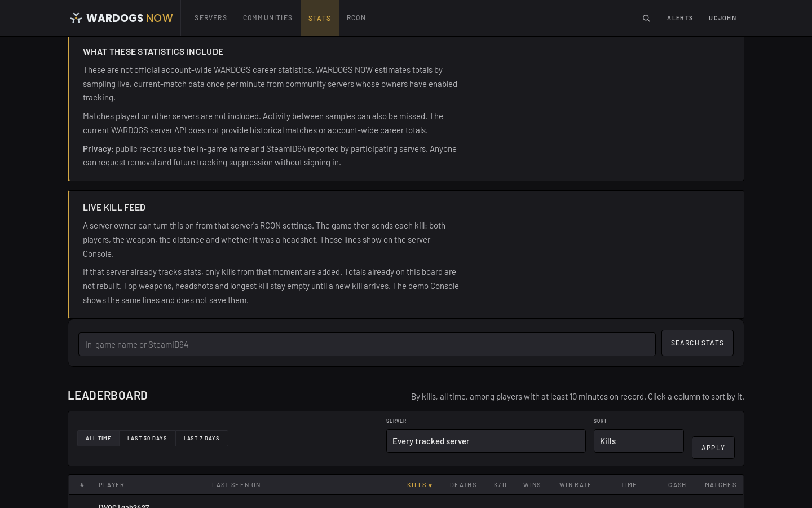Open the RCON nav item
This screenshot has height=508, width=812.
tap(356, 18)
